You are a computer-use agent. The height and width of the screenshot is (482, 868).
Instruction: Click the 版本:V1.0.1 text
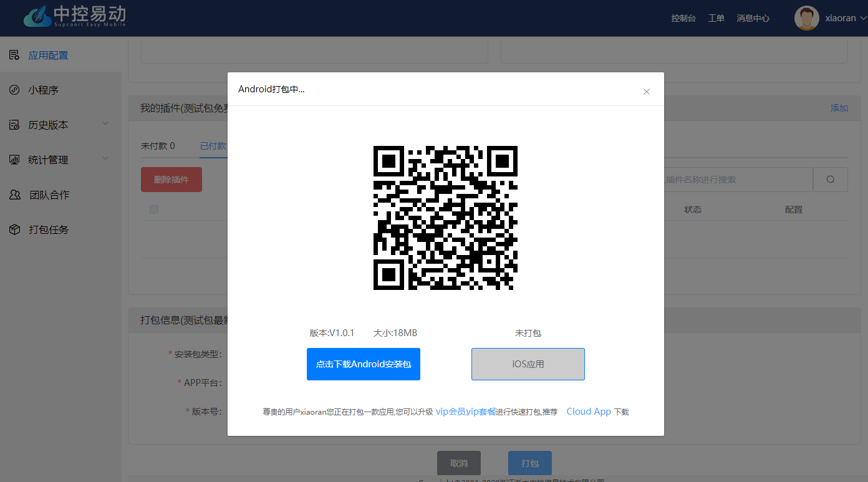pos(332,333)
